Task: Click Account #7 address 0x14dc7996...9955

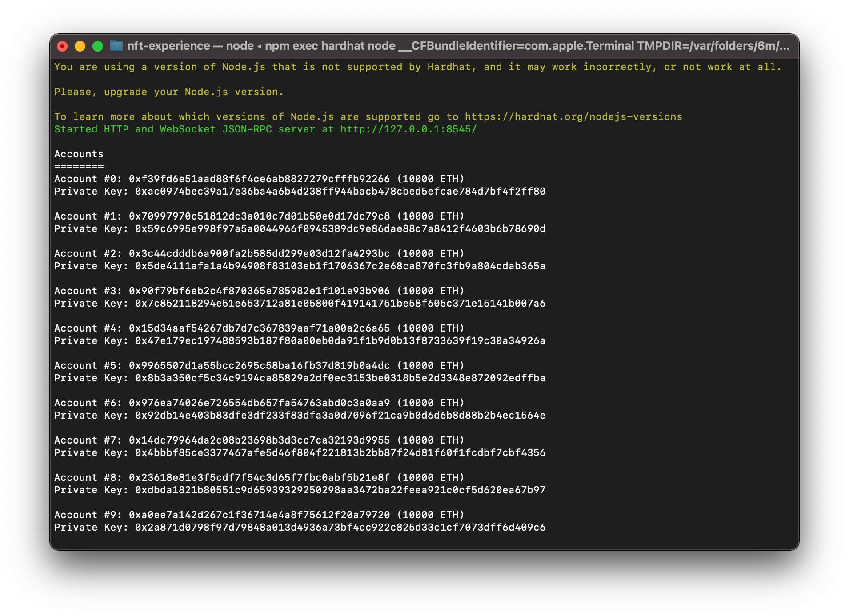Action: [259, 440]
